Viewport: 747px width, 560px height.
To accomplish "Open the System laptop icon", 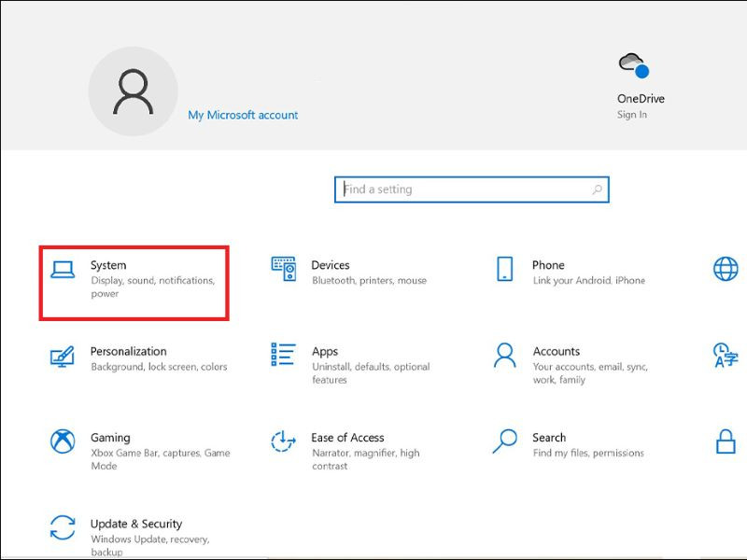I will (x=63, y=270).
